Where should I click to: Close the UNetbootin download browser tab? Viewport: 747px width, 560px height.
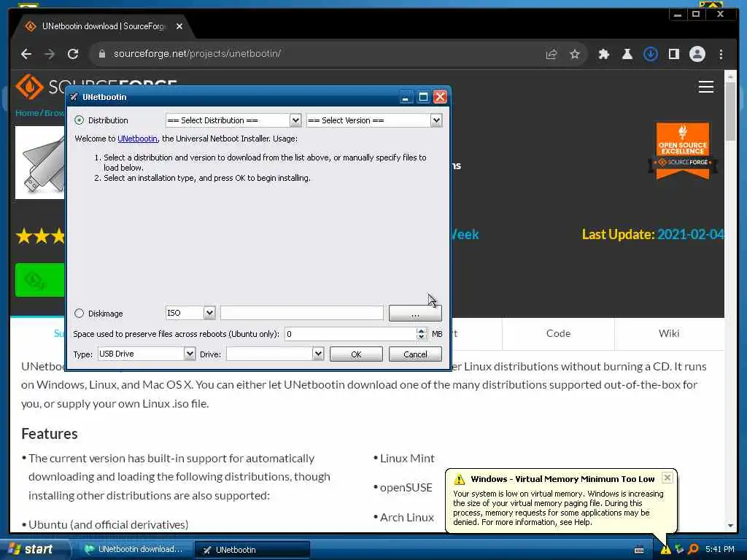pos(179,26)
